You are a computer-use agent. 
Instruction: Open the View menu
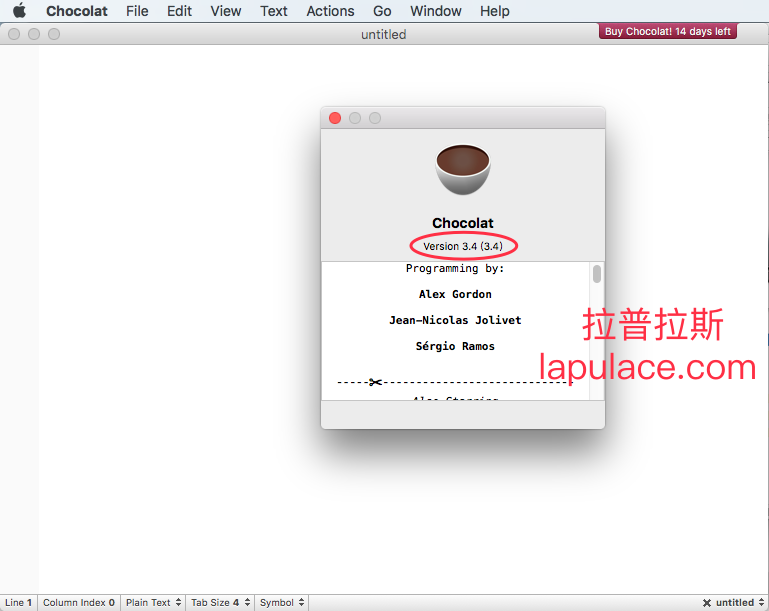[x=226, y=11]
